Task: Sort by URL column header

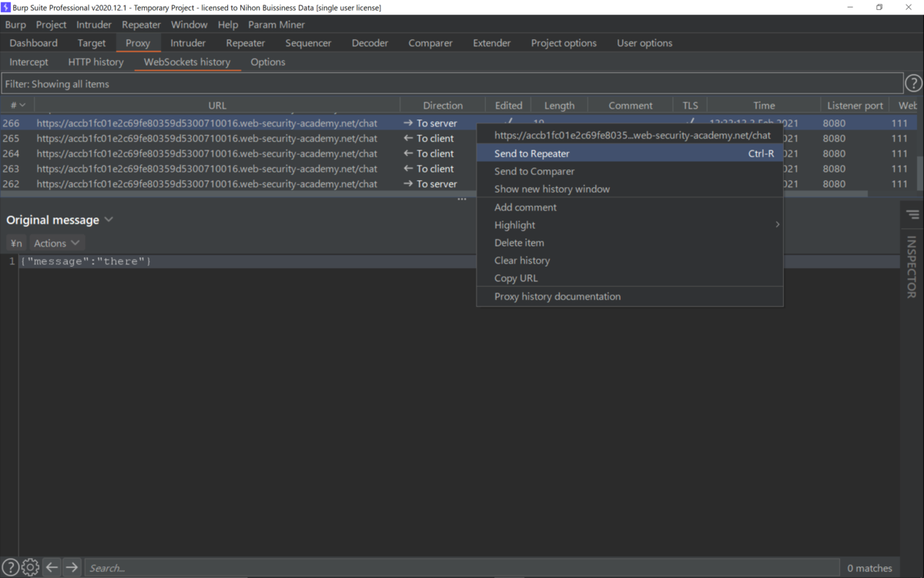Action: point(217,106)
